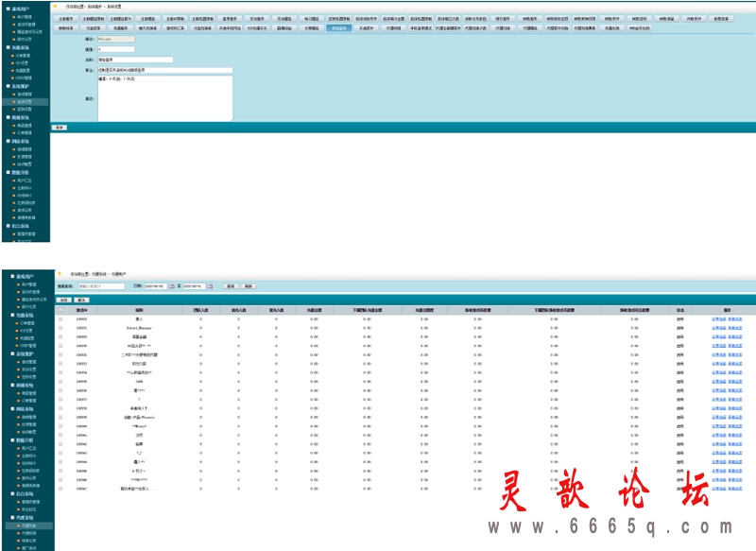Select highlighted blue settings tab in second tab row

pos(339,28)
